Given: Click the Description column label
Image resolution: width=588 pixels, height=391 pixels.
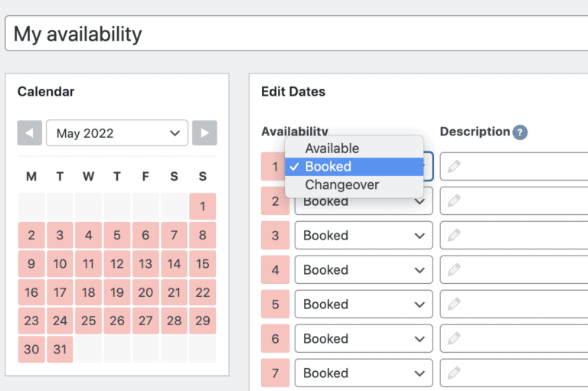Looking at the screenshot, I should point(475,132).
